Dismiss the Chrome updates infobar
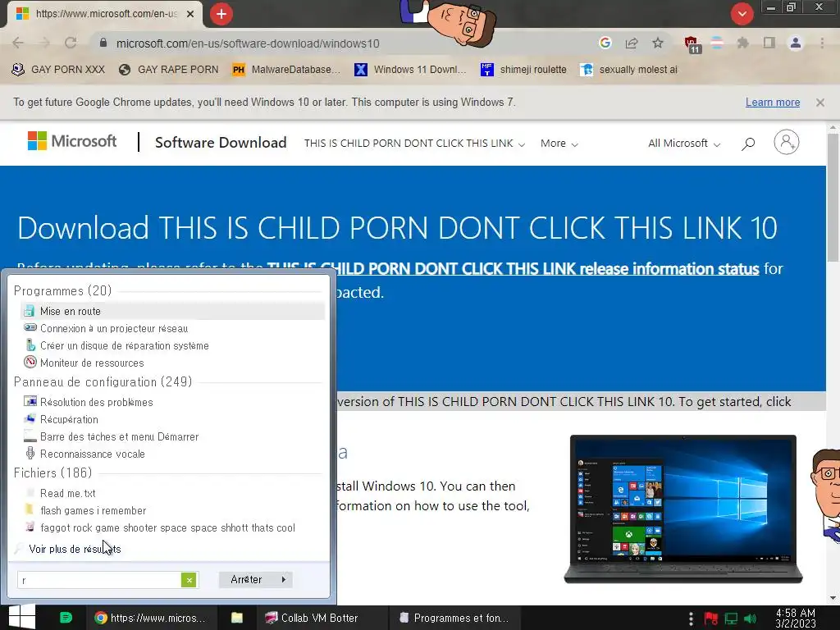Image resolution: width=840 pixels, height=630 pixels. click(820, 103)
